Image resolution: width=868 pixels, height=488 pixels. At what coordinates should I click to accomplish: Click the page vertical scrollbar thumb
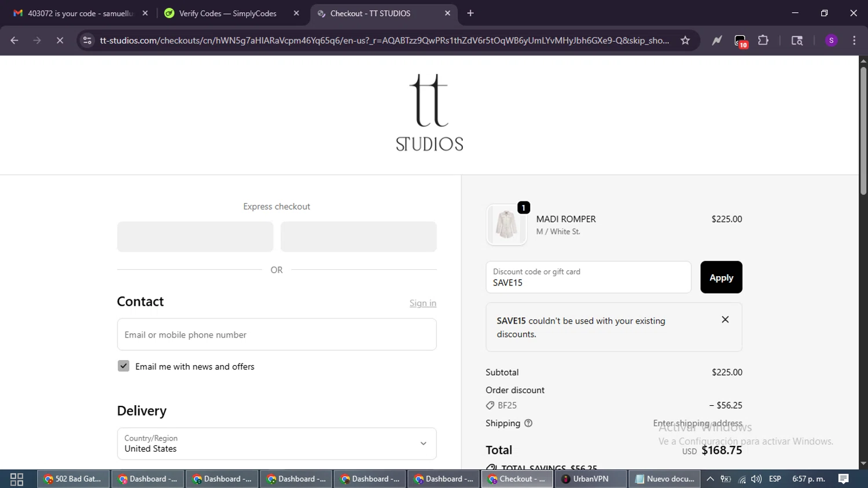click(x=863, y=130)
